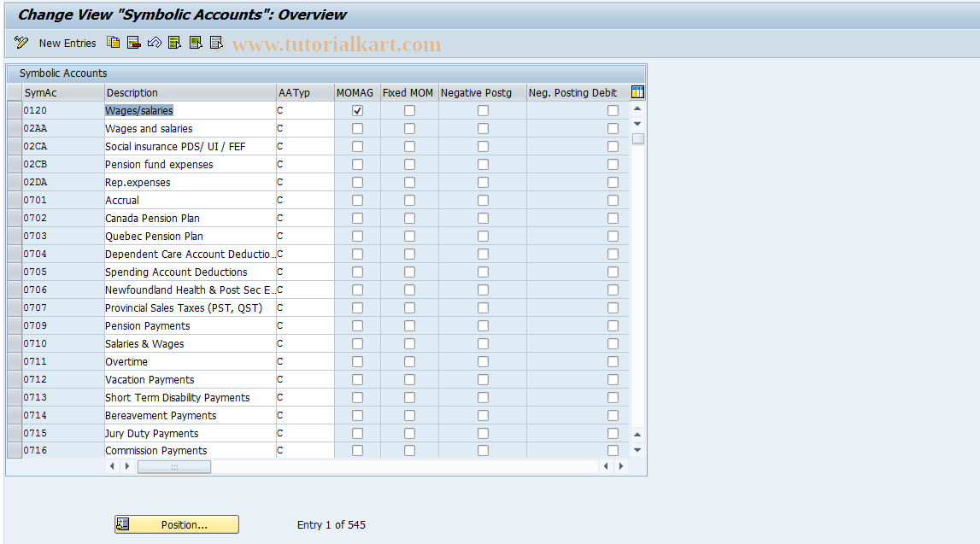Click the Salaries & Wages description cell
Image resolution: width=980 pixels, height=544 pixels.
coord(190,343)
